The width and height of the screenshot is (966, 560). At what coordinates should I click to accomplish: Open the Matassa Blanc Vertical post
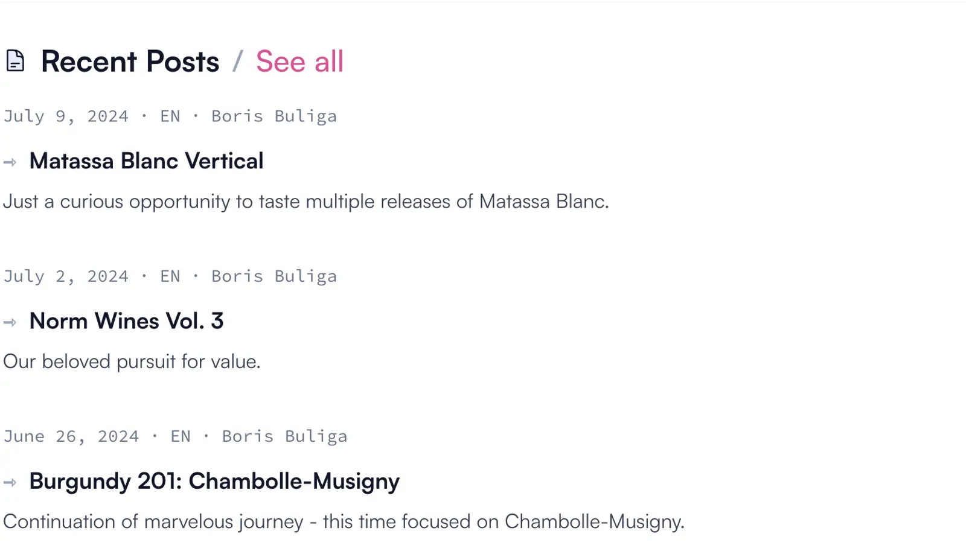pyautogui.click(x=146, y=161)
